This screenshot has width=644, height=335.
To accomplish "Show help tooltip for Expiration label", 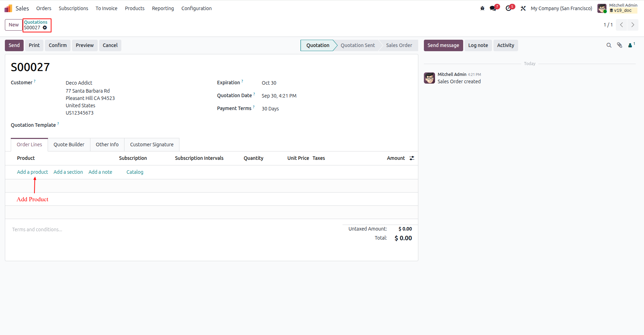I will [242, 81].
